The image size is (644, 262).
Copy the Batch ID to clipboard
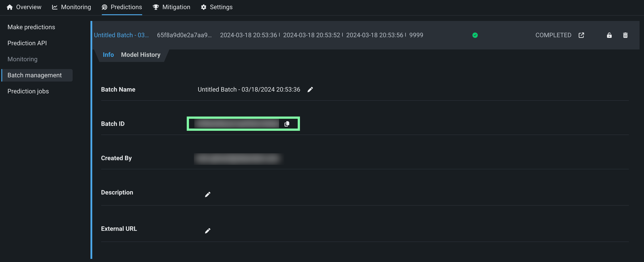coord(287,124)
